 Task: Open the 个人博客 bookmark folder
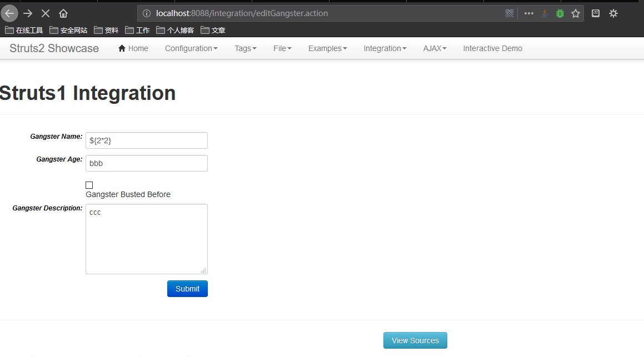[x=175, y=31]
